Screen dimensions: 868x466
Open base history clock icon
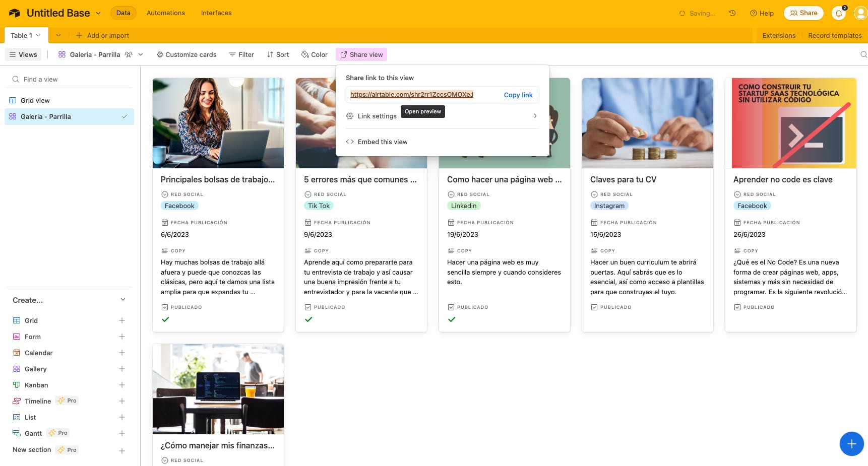click(x=732, y=13)
